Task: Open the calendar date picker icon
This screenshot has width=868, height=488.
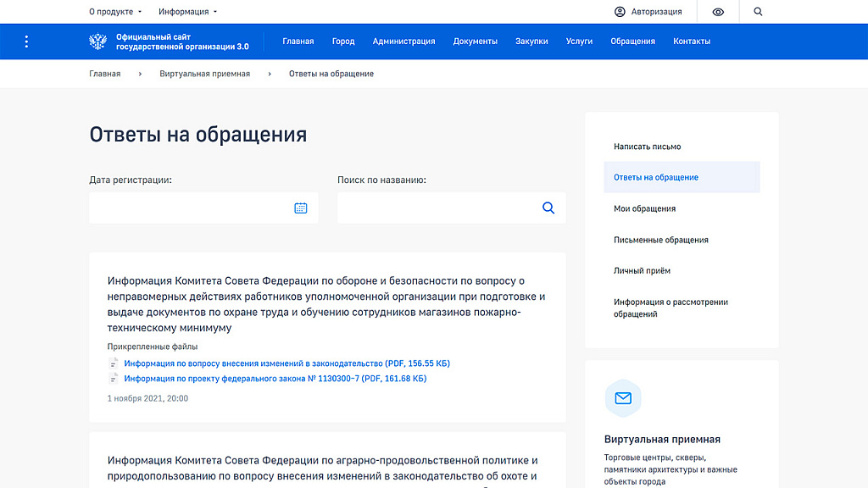Action: (x=300, y=208)
